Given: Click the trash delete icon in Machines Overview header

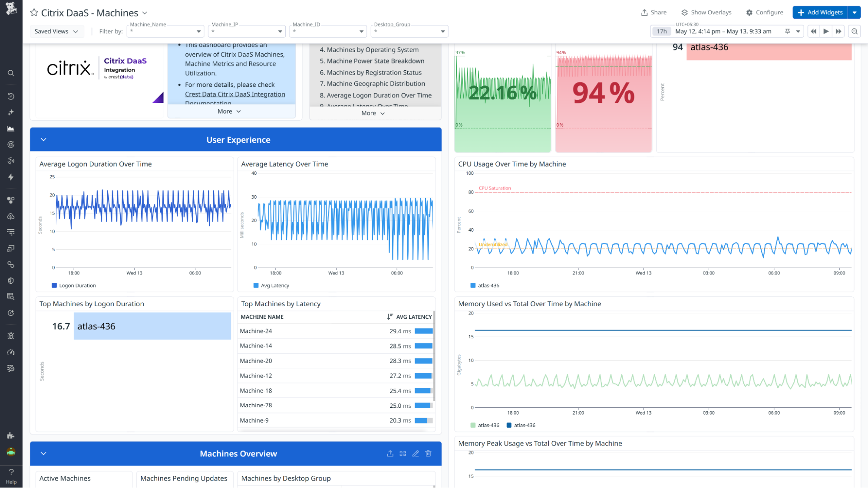Looking at the screenshot, I should click(428, 454).
